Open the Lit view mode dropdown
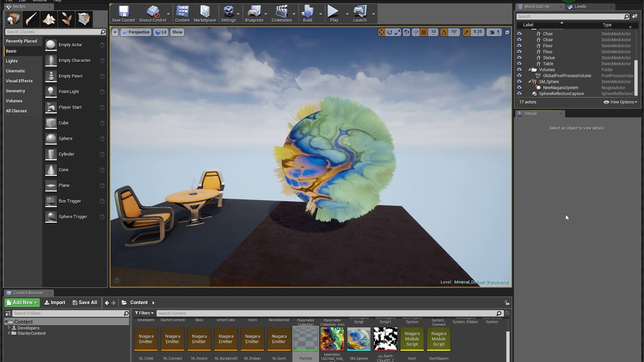This screenshot has width=644, height=362. 161,32
